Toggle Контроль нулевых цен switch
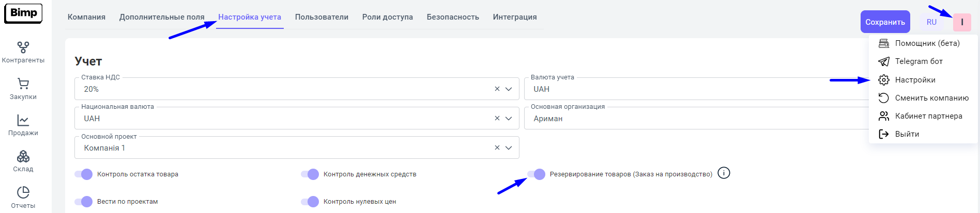 (310, 202)
